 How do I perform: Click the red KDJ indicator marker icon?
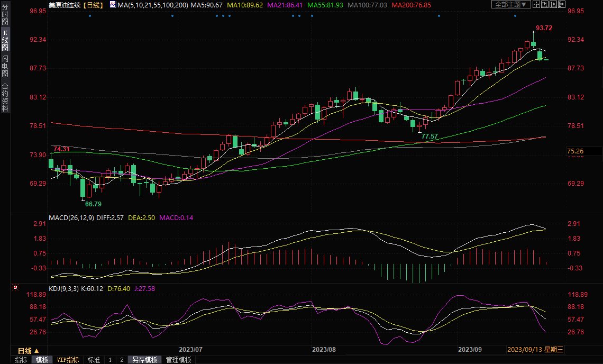coord(15,288)
